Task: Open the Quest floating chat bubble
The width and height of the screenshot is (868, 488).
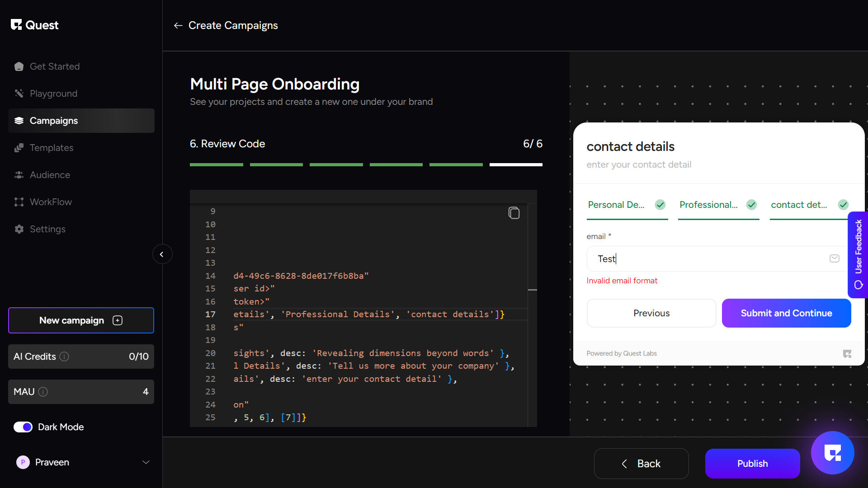Action: tap(832, 453)
